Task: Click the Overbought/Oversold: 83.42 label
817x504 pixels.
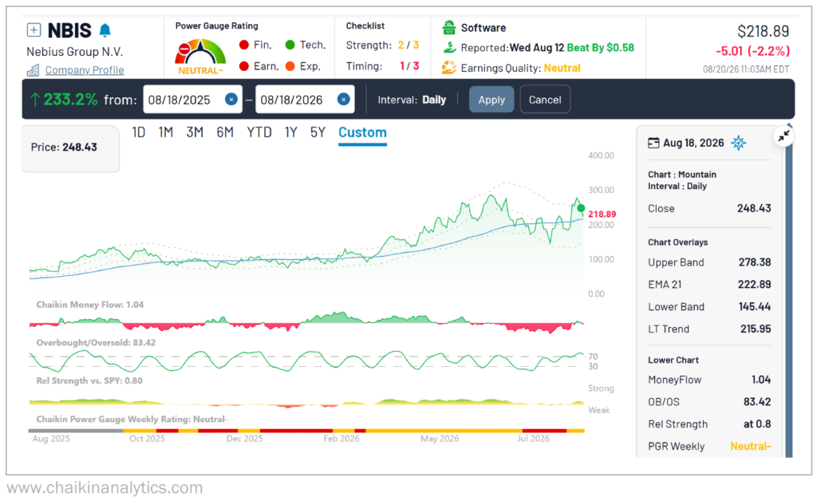Action: [x=96, y=343]
